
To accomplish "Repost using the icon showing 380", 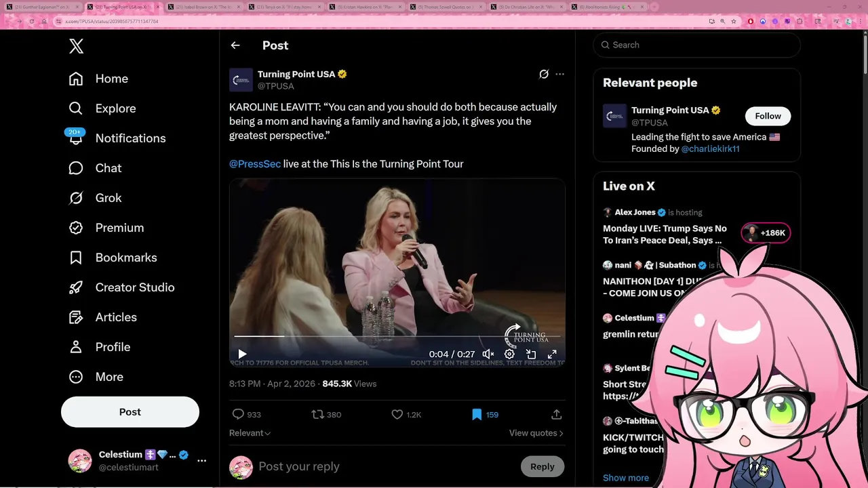I will point(317,414).
